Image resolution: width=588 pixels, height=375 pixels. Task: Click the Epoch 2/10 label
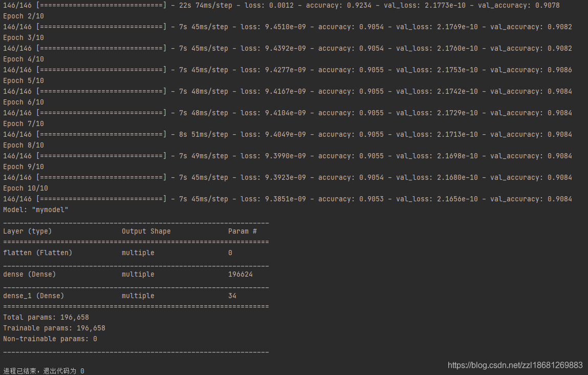point(23,15)
